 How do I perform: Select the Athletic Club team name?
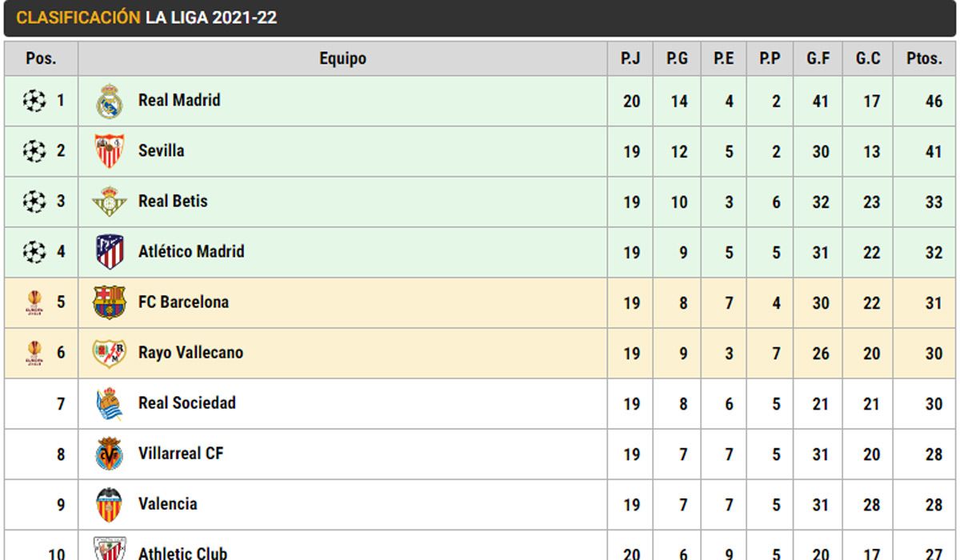(x=182, y=552)
